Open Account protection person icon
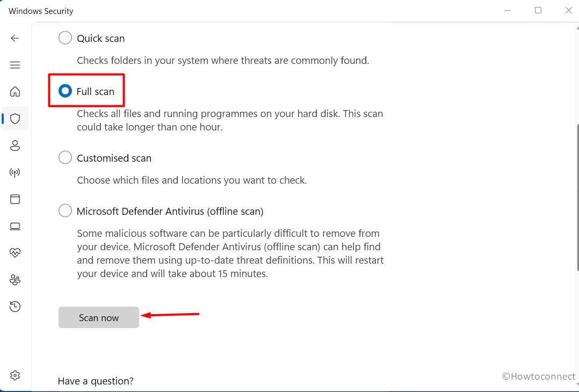This screenshot has height=392, width=579. click(x=15, y=146)
